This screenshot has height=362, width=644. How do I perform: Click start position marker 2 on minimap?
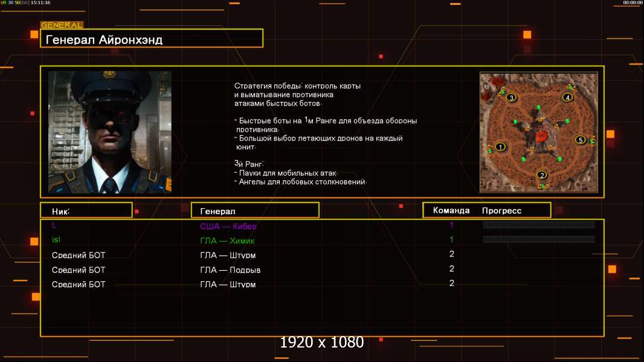[x=542, y=175]
